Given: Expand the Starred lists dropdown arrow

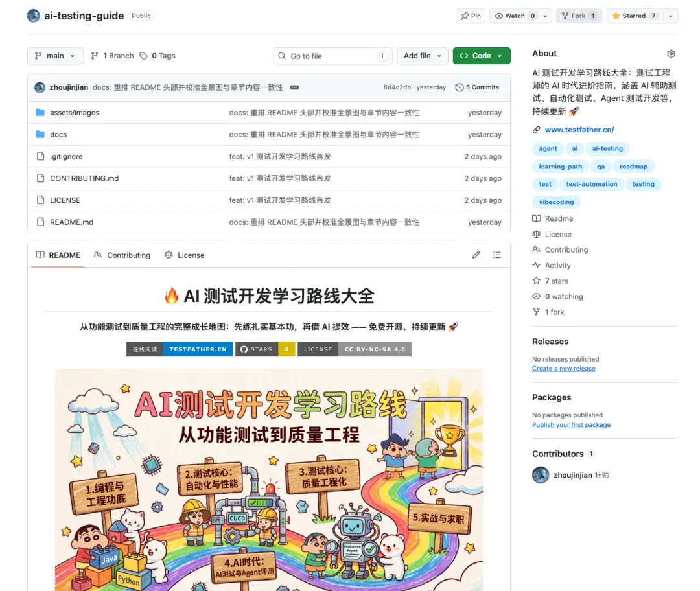Looking at the screenshot, I should point(671,16).
